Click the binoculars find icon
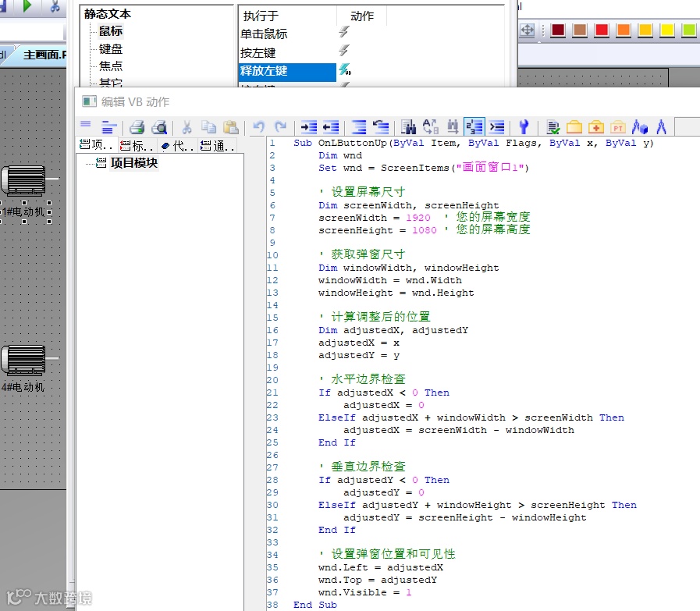The width and height of the screenshot is (700, 611). coord(408,127)
